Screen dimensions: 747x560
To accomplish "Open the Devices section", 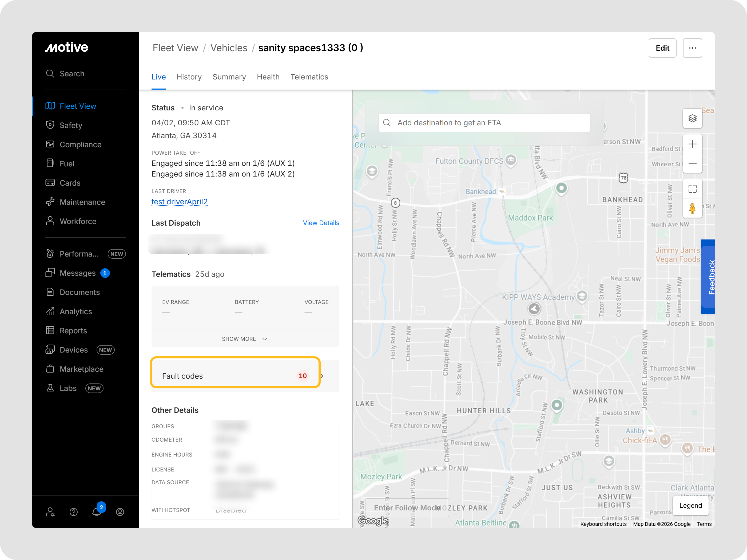I will [x=80, y=350].
